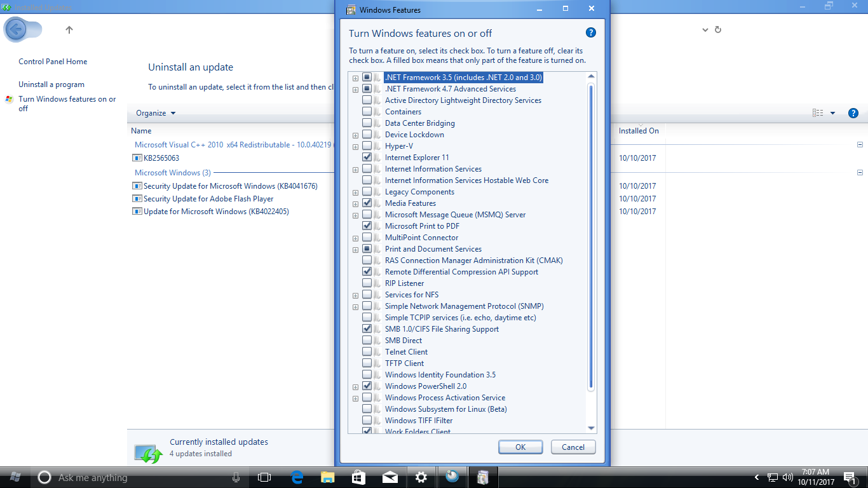Expand .NET Framework 3.5 tree node
The image size is (868, 488).
355,78
